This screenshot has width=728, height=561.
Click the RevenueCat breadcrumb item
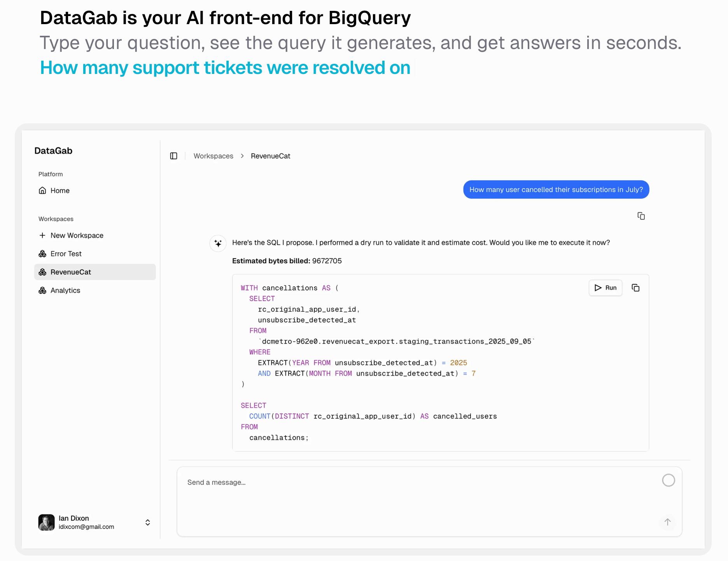pyautogui.click(x=270, y=156)
